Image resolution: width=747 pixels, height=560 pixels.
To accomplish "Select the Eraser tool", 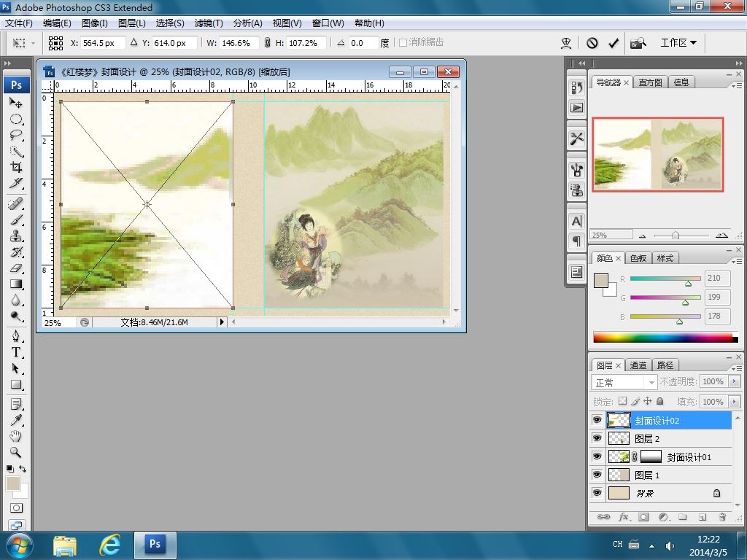I will 16,268.
